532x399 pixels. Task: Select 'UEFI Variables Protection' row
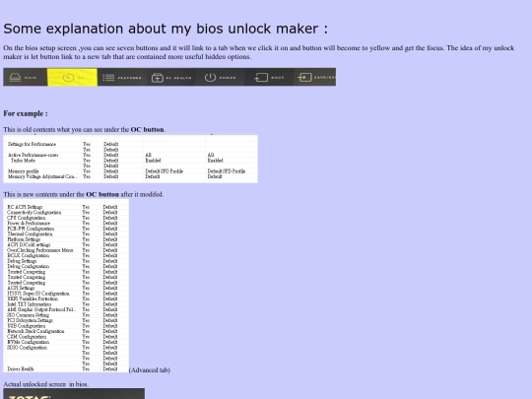click(66, 299)
